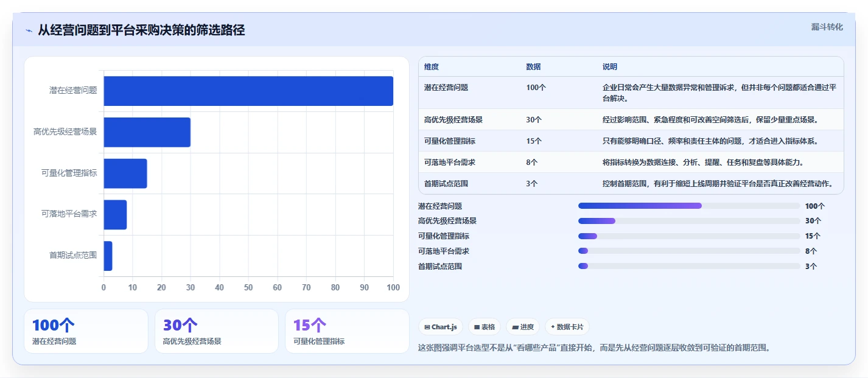Click the 可量化管理指标 label on the chart axis
Screen dimensions: 868x378
point(69,173)
